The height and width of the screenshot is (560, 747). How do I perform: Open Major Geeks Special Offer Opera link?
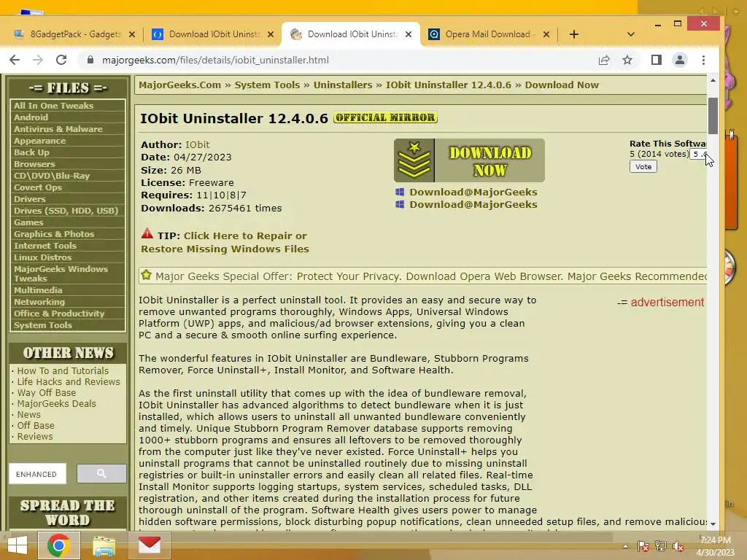[x=431, y=276]
